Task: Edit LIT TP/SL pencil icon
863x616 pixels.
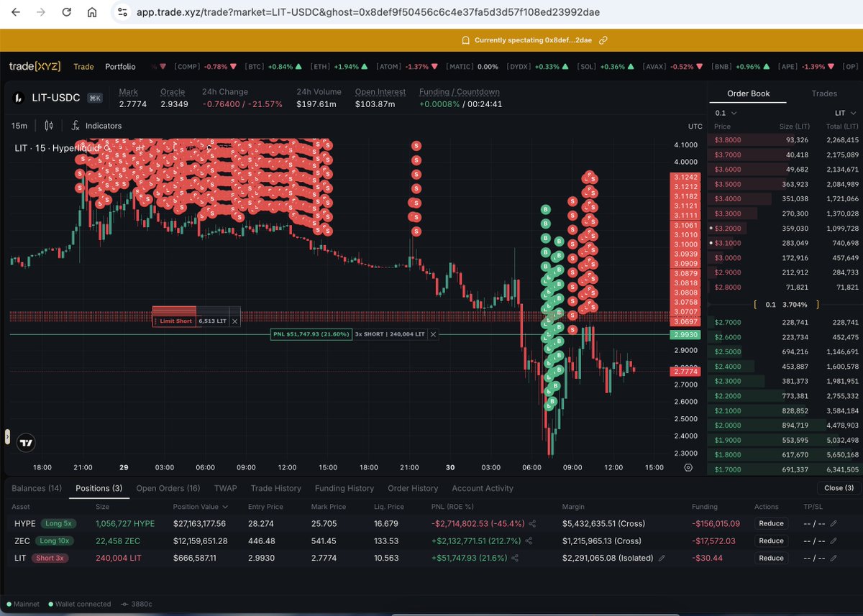Action: click(x=834, y=558)
